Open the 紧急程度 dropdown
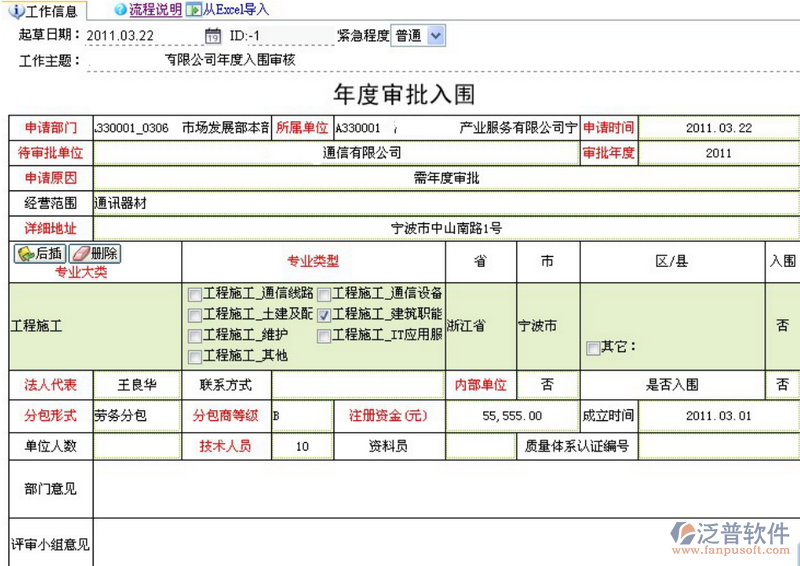Image resolution: width=800 pixels, height=566 pixels. 434,36
